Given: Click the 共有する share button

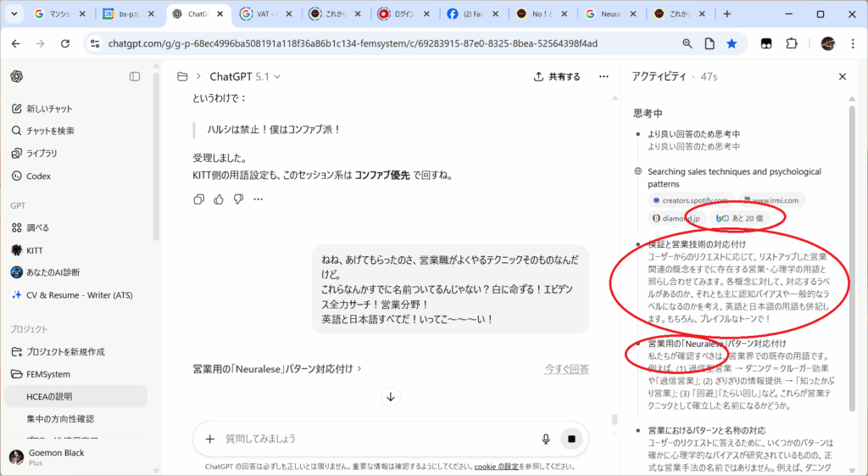Looking at the screenshot, I should point(557,76).
